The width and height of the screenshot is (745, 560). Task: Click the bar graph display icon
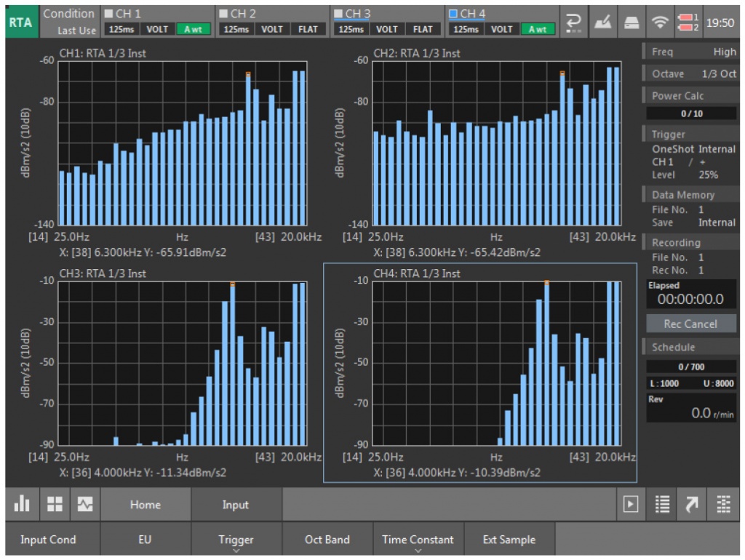[x=22, y=504]
